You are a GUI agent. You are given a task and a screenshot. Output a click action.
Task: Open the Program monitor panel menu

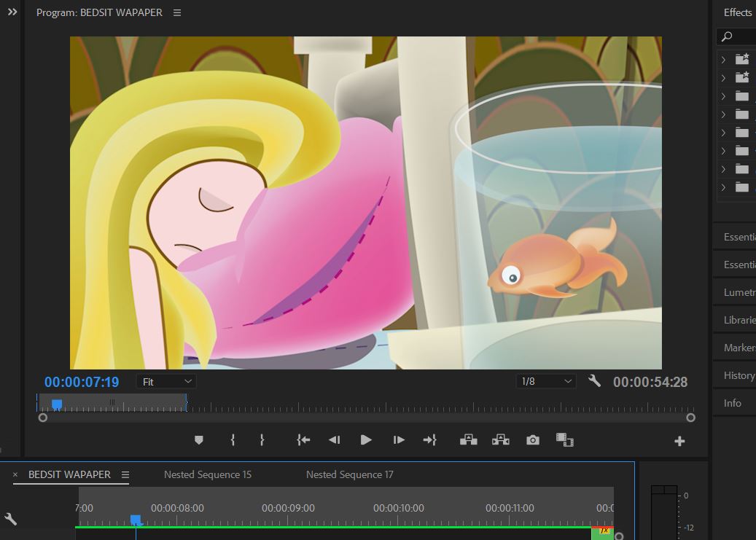tap(177, 12)
